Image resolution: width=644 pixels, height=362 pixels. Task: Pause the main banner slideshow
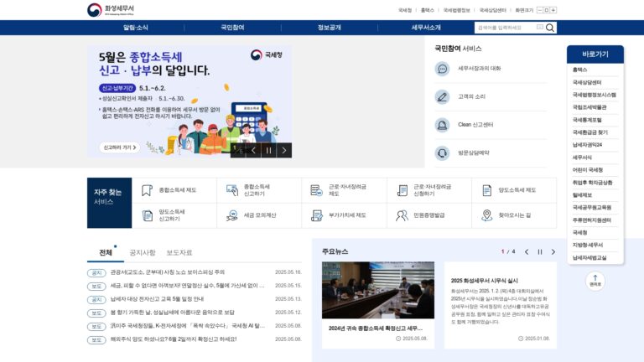click(x=268, y=151)
